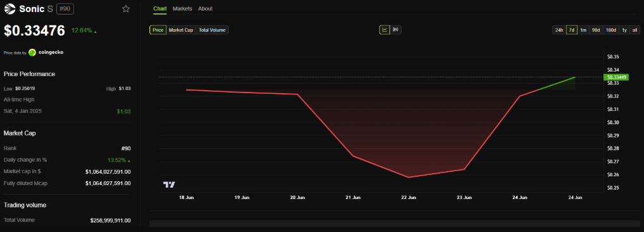Click the Sonic coin logo
Screen dimensions: 644x232
tap(10, 9)
